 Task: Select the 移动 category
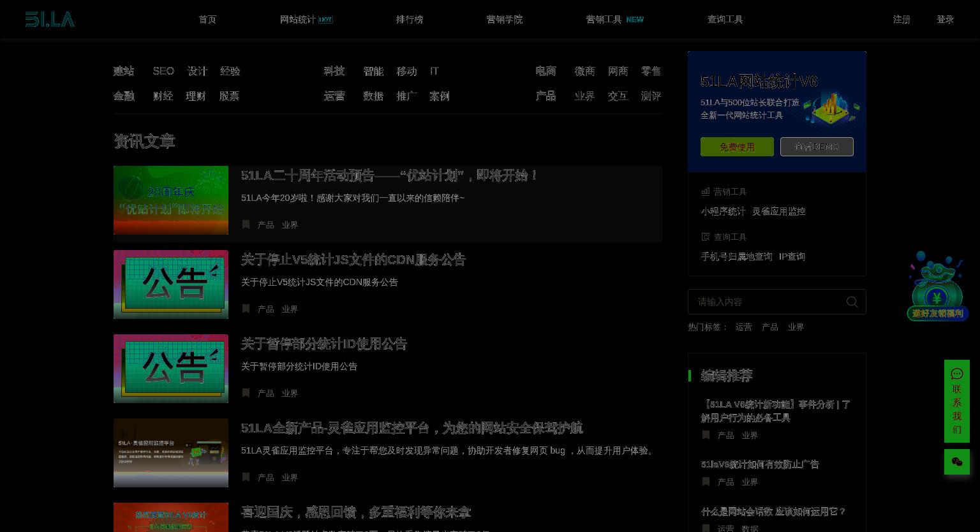[406, 71]
